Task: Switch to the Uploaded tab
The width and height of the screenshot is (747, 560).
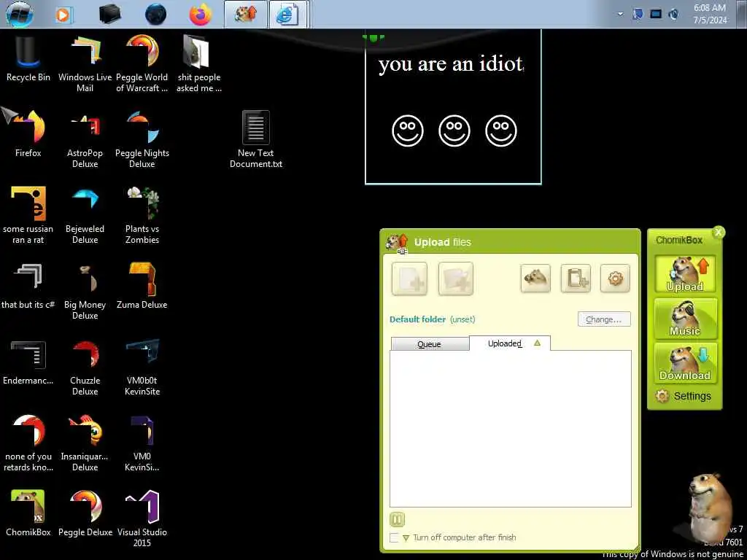Action: [x=510, y=343]
